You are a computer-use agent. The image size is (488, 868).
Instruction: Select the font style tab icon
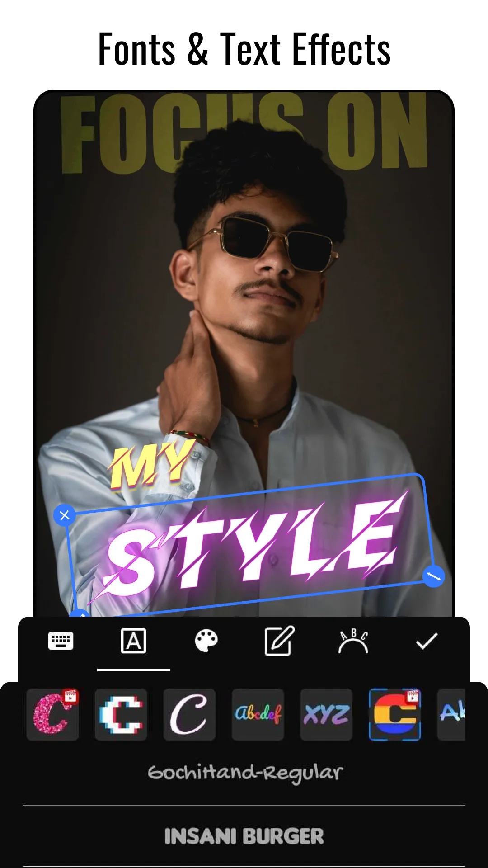(x=133, y=641)
